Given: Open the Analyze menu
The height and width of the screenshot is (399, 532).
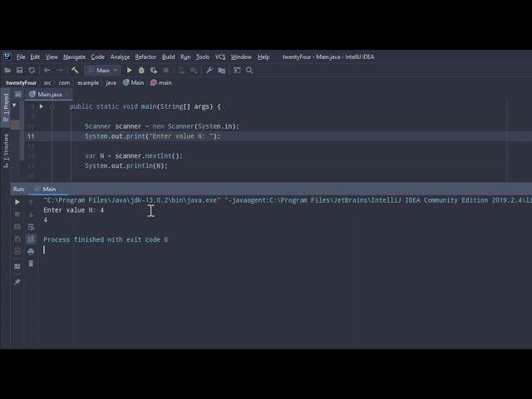Looking at the screenshot, I should pyautogui.click(x=120, y=57).
